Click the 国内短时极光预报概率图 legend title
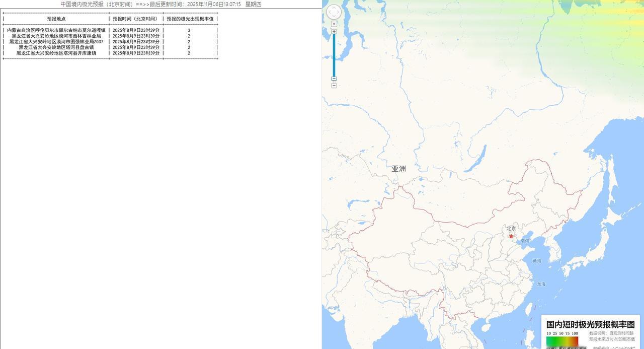The width and height of the screenshot is (644, 349). pos(591,324)
